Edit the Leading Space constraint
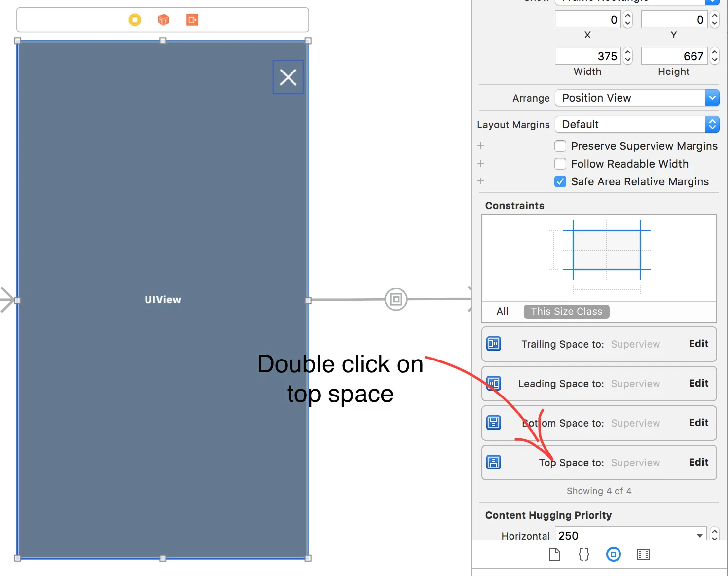Screen dimensions: 728x576 pyautogui.click(x=698, y=383)
